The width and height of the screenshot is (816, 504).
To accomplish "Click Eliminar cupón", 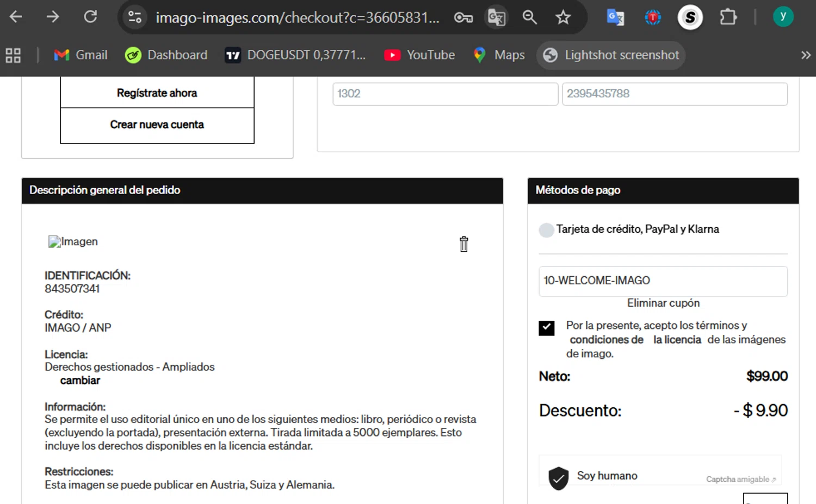I will click(x=663, y=303).
